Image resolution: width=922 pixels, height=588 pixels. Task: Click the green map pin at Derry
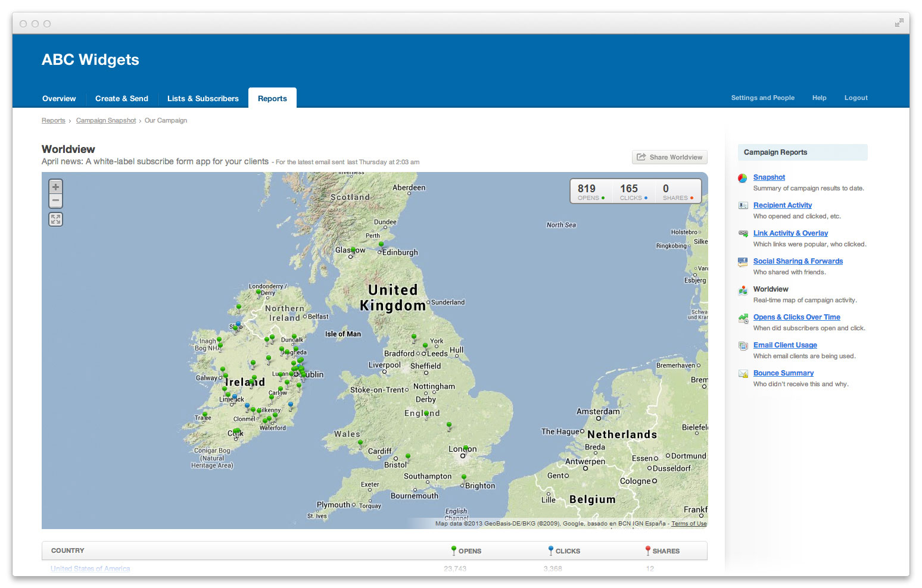tap(258, 293)
